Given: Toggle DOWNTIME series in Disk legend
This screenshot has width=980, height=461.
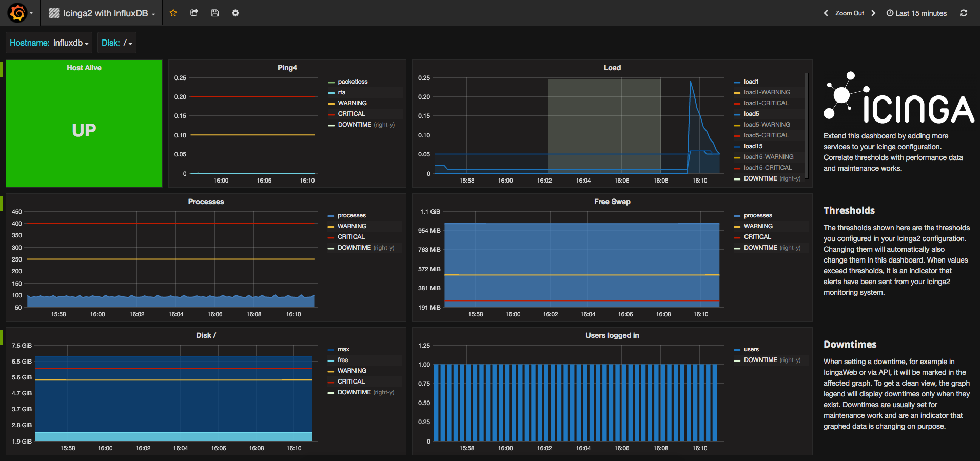Looking at the screenshot, I should tap(354, 392).
